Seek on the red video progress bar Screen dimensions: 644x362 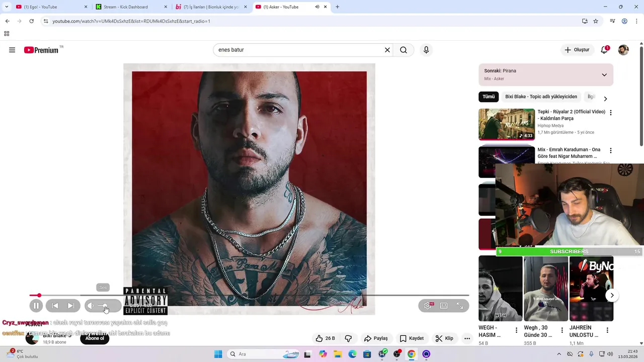click(x=249, y=295)
